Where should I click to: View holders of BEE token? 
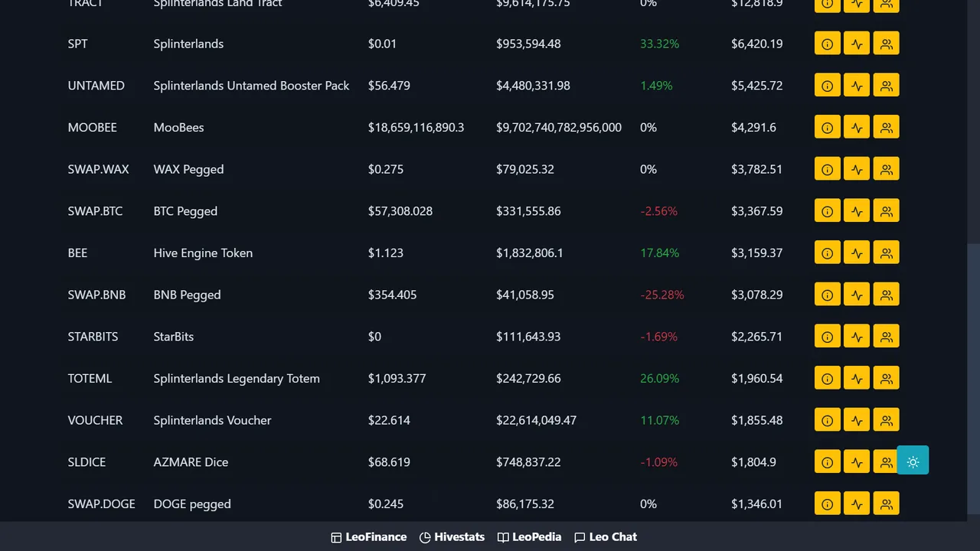[x=887, y=253]
